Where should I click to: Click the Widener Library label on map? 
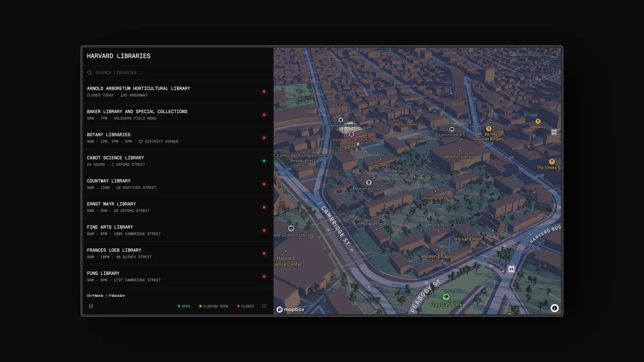click(x=460, y=156)
